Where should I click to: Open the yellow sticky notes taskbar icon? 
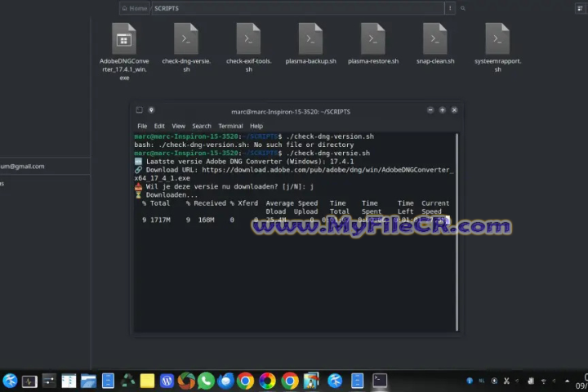(147, 381)
